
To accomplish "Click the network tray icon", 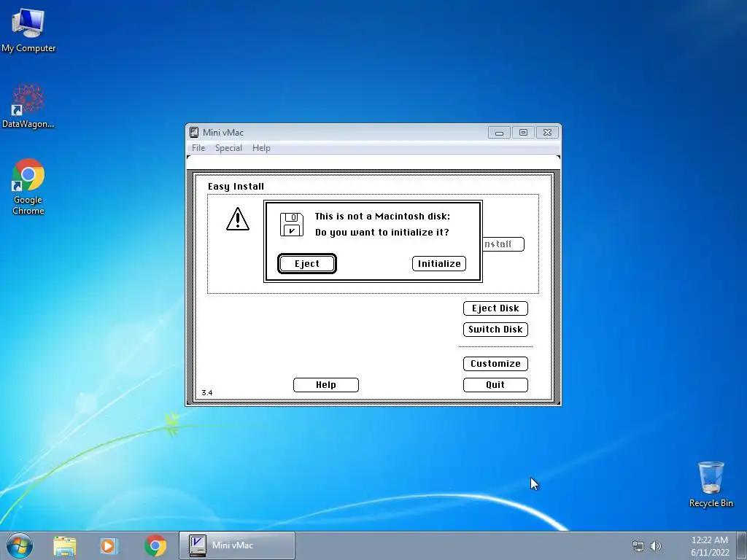I will pyautogui.click(x=638, y=546).
